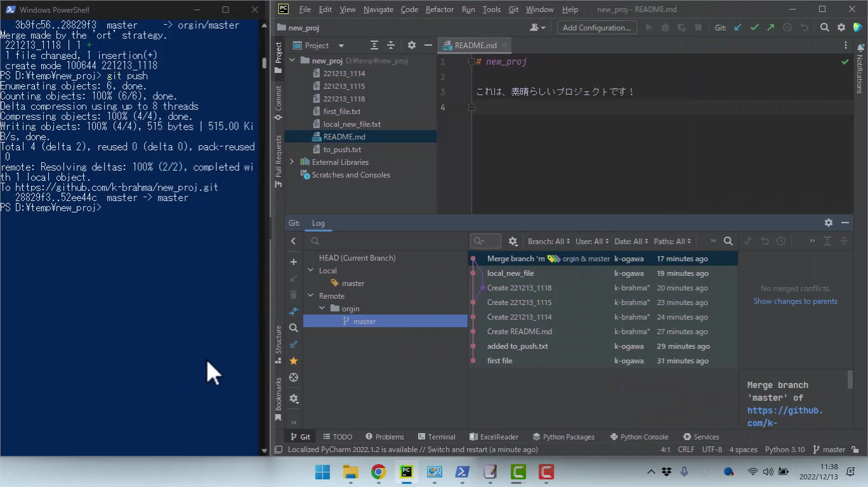Click the new branch plus icon
The image size is (868, 487).
293,262
